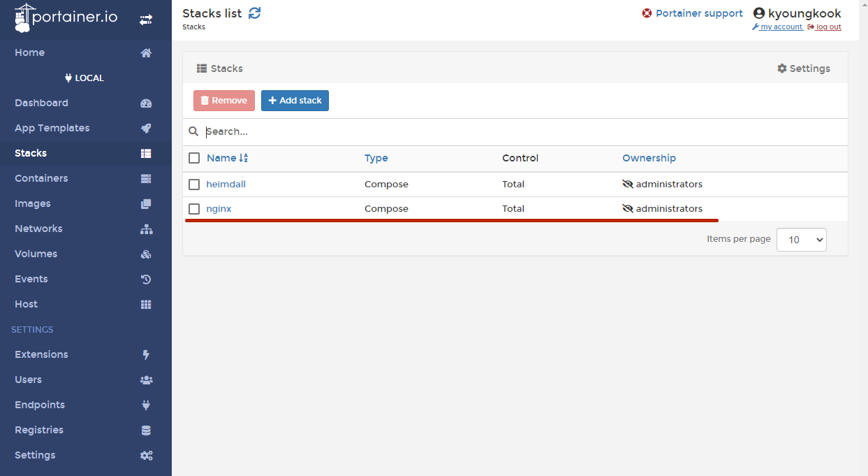Toggle the sidebar collapse arrows icon
Viewport: 868px width, 476px height.
click(x=145, y=20)
